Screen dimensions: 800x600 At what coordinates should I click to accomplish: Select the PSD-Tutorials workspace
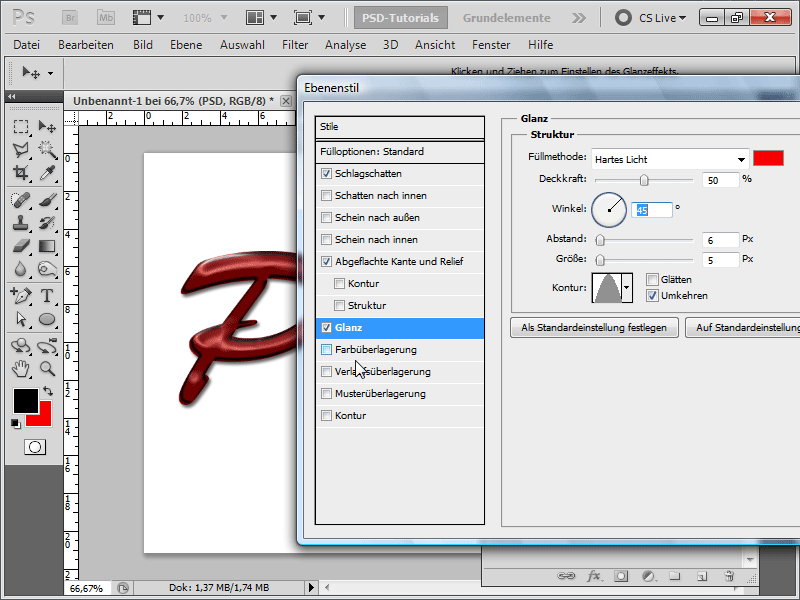[x=401, y=18]
